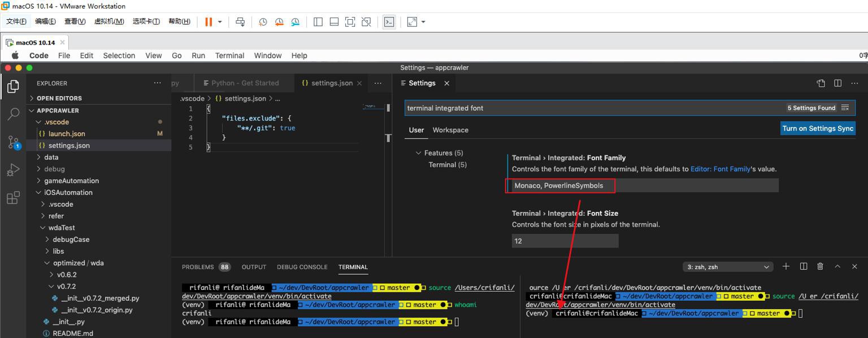Toggle VMware Unity mode icon
This screenshot has width=868, height=338.
(x=366, y=21)
